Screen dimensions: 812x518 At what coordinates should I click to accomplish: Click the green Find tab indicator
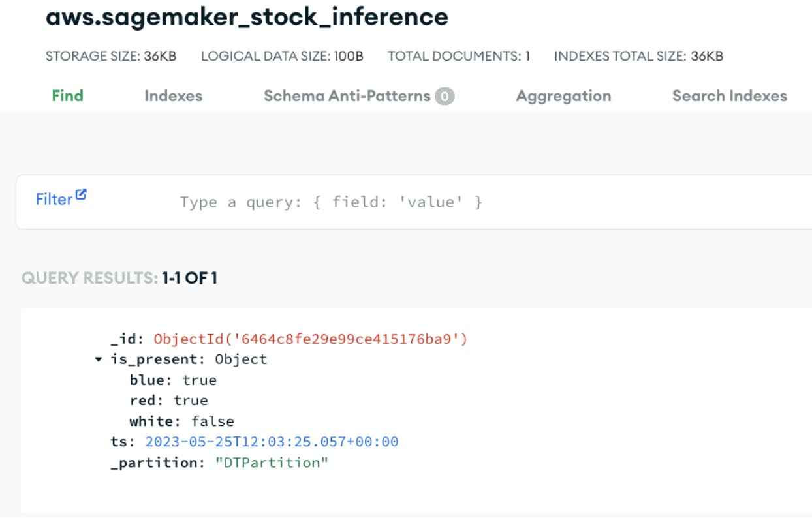(x=67, y=95)
